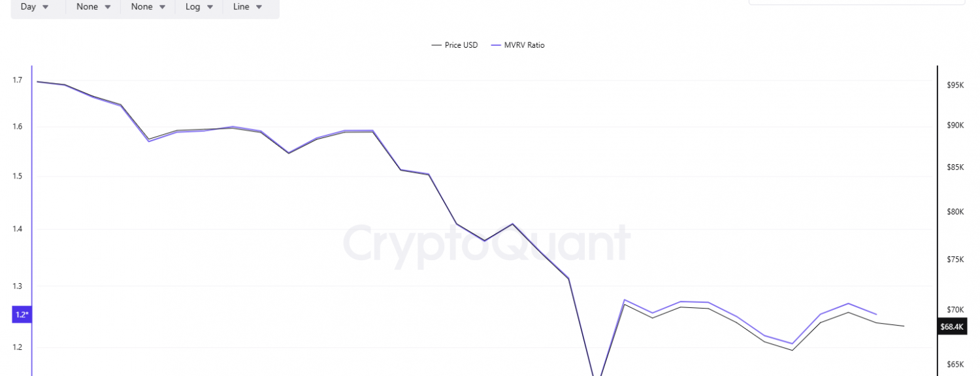Select the 1.4 MVRV axis label

point(18,229)
